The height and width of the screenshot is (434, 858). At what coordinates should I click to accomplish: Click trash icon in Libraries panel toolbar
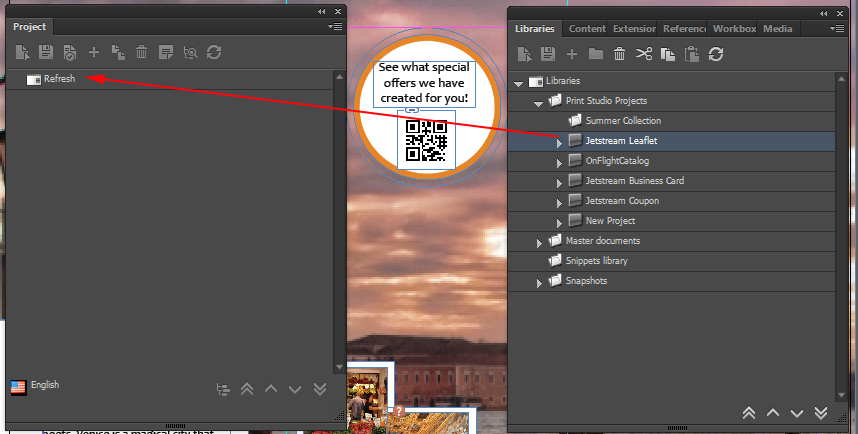pyautogui.click(x=619, y=54)
